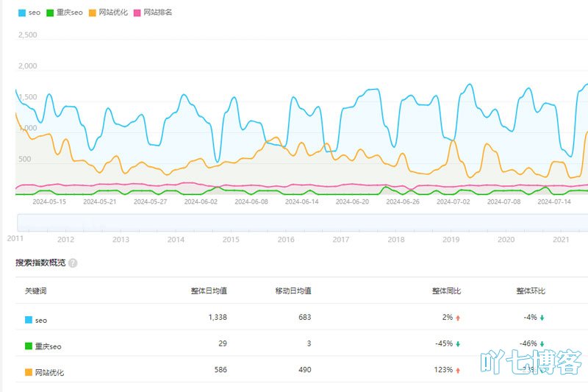This screenshot has width=588, height=392.
Task: Click the 2,000 y-axis label
Action: [28, 66]
